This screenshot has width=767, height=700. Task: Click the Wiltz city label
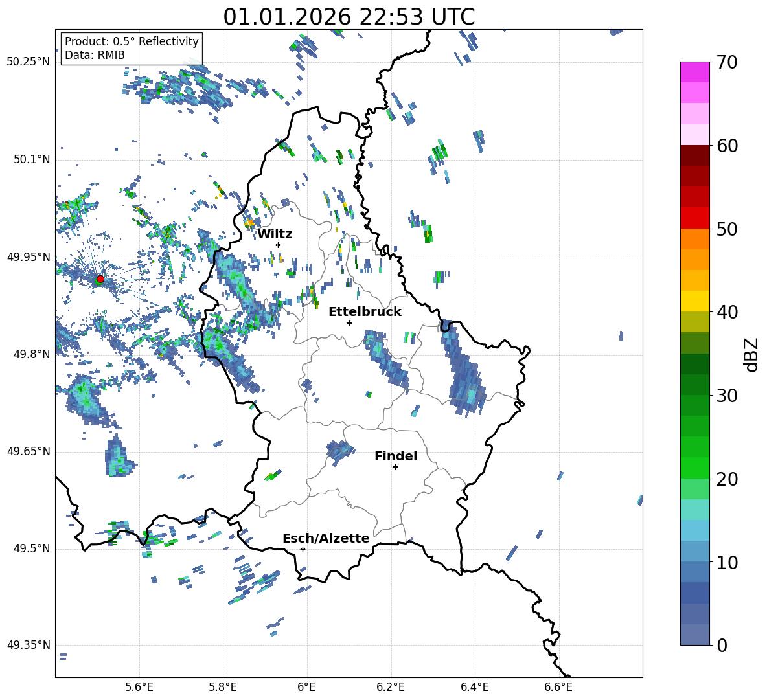pos(275,234)
